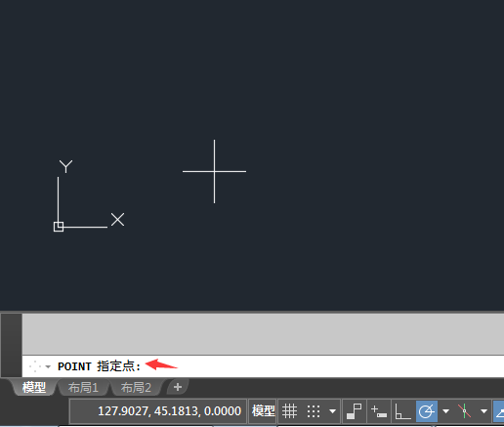Open the 布局2 layout tab

click(136, 388)
